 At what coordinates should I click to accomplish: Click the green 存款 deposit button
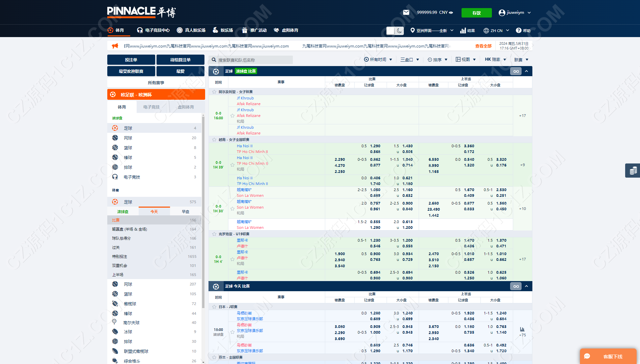(x=476, y=13)
